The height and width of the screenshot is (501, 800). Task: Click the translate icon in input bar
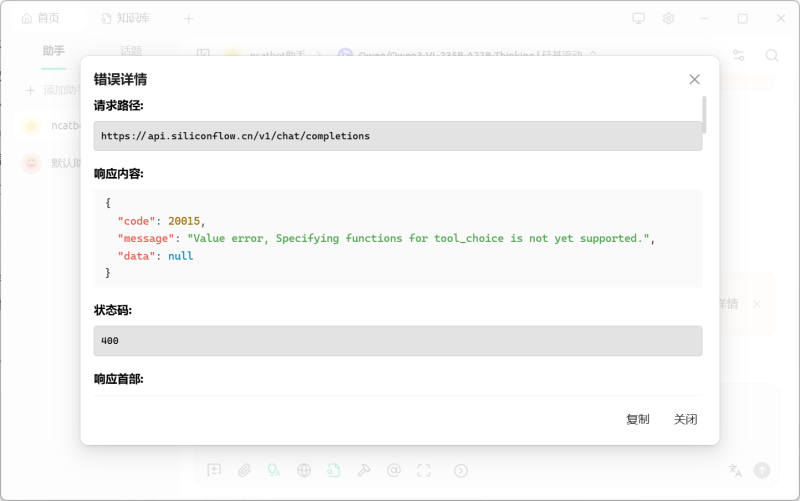click(735, 470)
